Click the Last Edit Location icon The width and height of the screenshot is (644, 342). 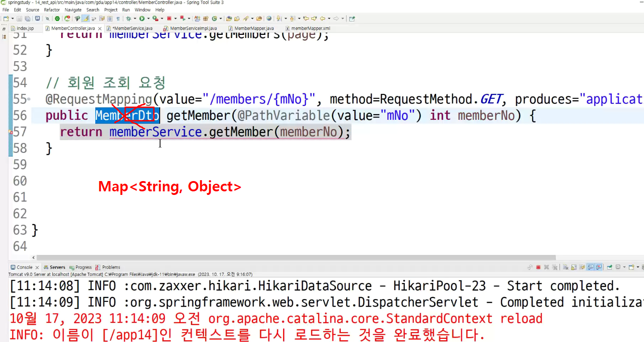pyautogui.click(x=306, y=19)
